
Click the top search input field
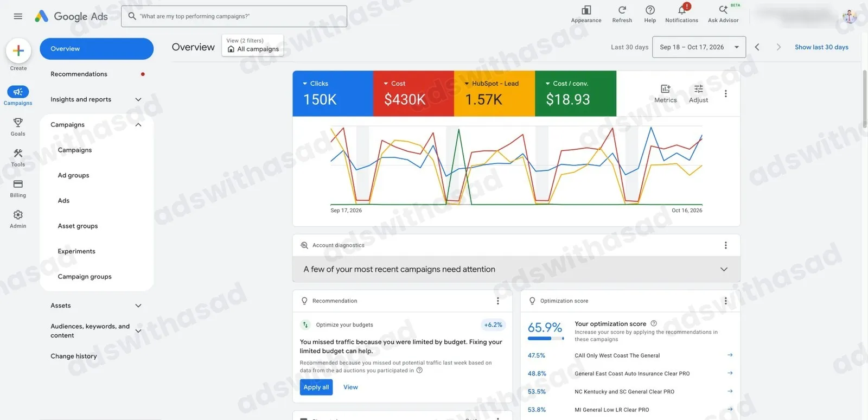click(x=234, y=16)
